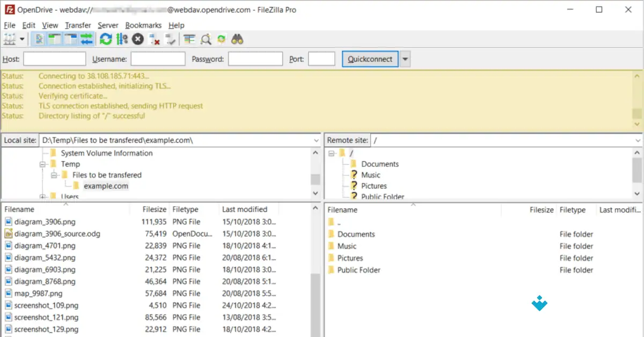644x337 pixels.
Task: Open the Bookmarks menu
Action: [x=143, y=25]
